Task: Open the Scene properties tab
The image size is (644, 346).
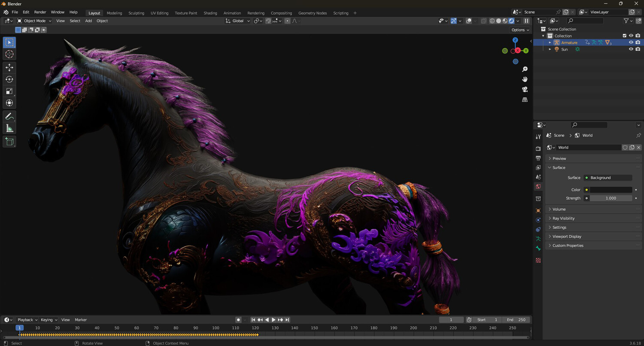Action: click(538, 177)
